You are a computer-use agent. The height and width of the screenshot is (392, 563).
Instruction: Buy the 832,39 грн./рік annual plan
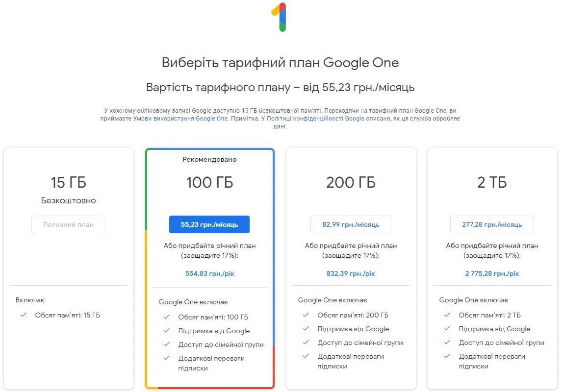point(351,273)
